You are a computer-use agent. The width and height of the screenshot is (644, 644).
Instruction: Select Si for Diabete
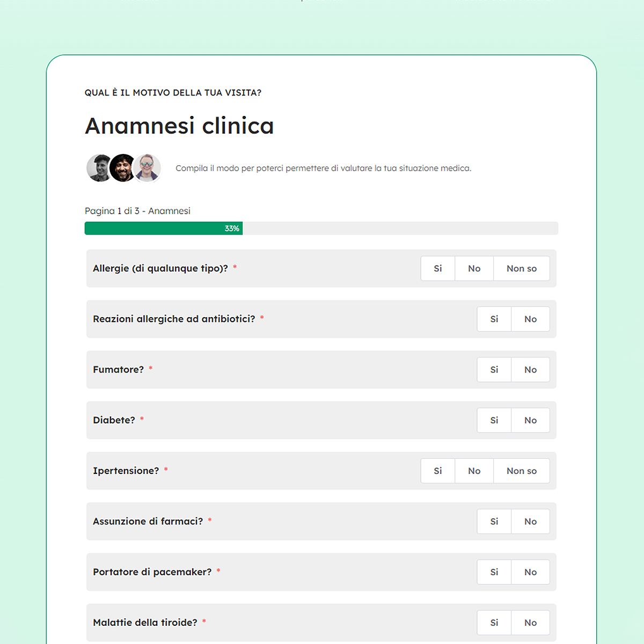tap(494, 420)
